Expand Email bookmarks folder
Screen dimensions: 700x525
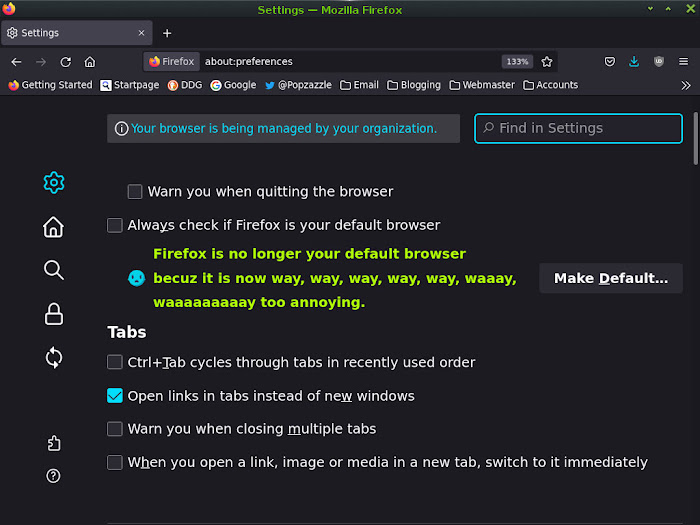[359, 85]
